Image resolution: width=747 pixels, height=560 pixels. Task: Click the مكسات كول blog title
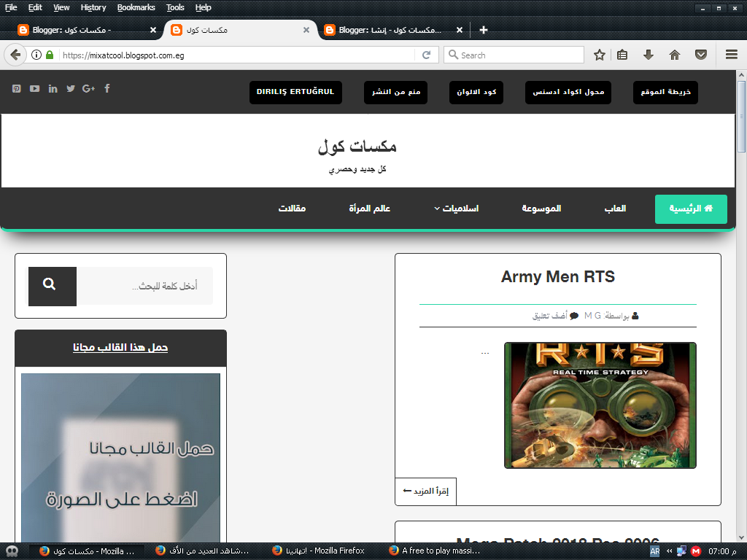click(x=357, y=146)
